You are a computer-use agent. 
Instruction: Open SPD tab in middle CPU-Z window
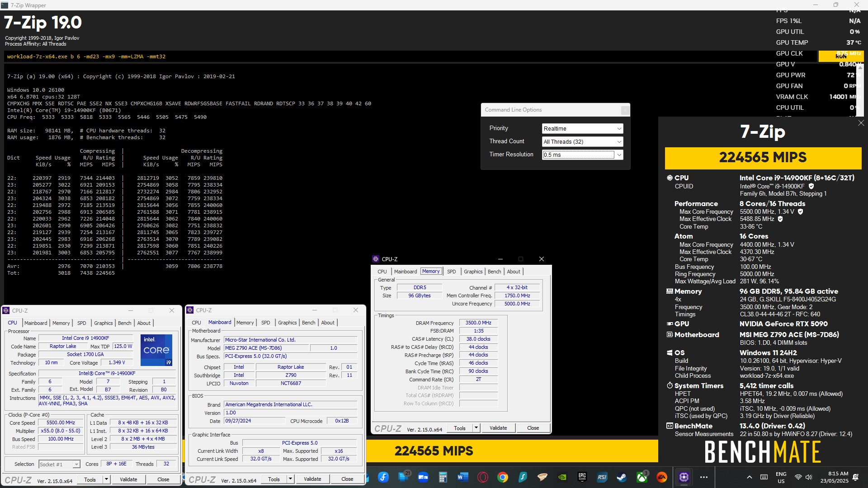point(266,323)
